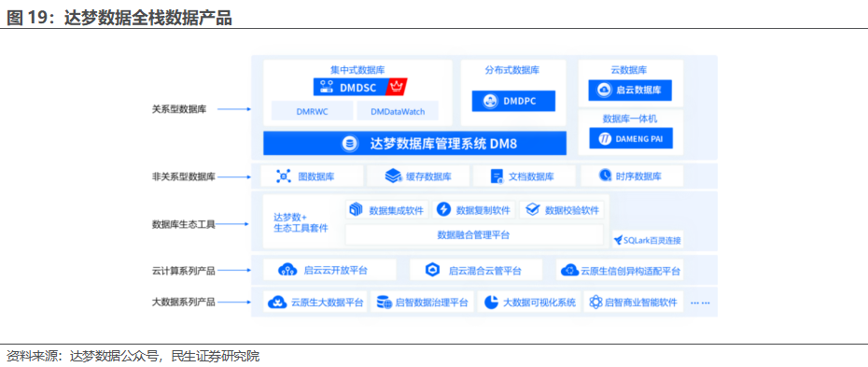Click the 大数据可视化系统 label text

pyautogui.click(x=539, y=303)
